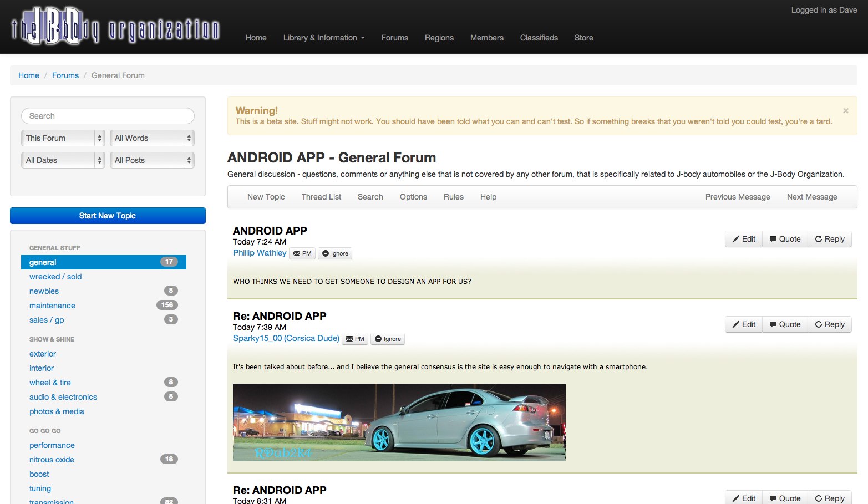This screenshot has height=504, width=868.
Task: Ignore user Sparky15_00 (Corsica Dude)
Action: click(388, 339)
